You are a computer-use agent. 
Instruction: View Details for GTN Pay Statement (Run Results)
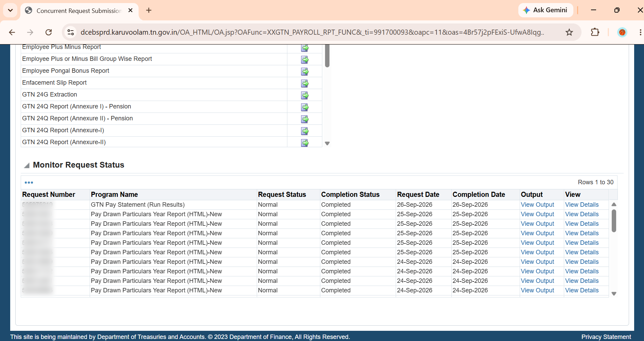[x=582, y=205]
